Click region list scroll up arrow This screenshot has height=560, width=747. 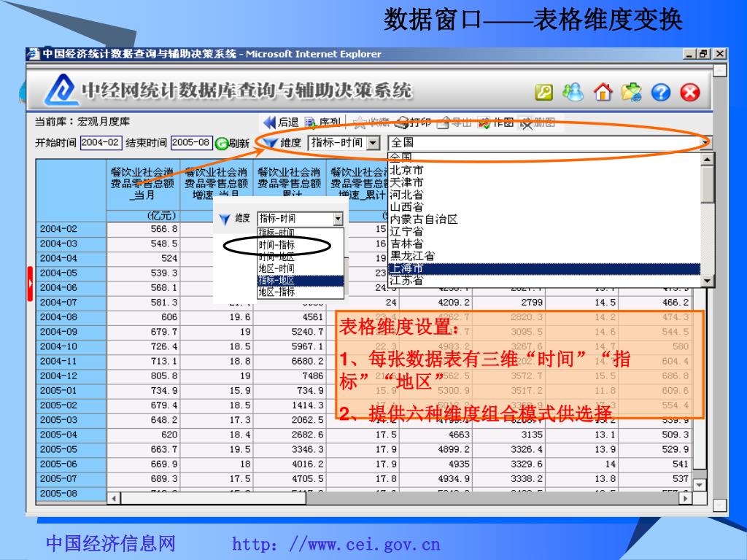point(707,159)
